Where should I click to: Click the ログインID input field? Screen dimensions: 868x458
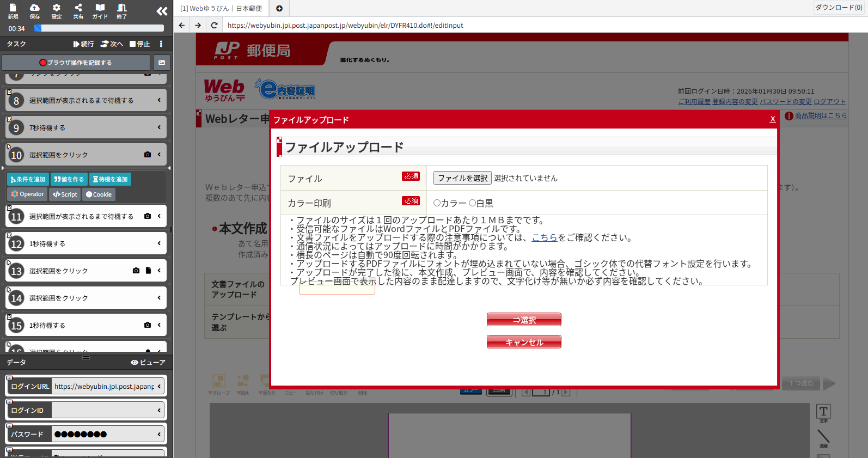[x=103, y=410]
